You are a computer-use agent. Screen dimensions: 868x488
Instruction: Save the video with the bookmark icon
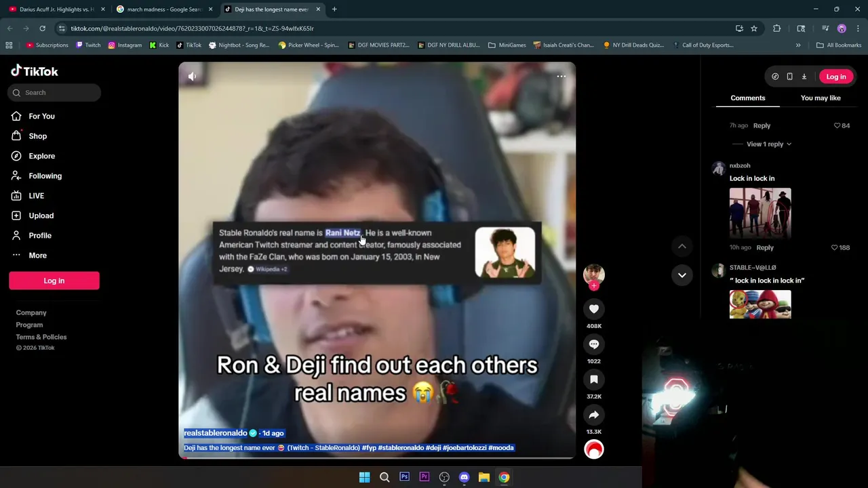594,380
